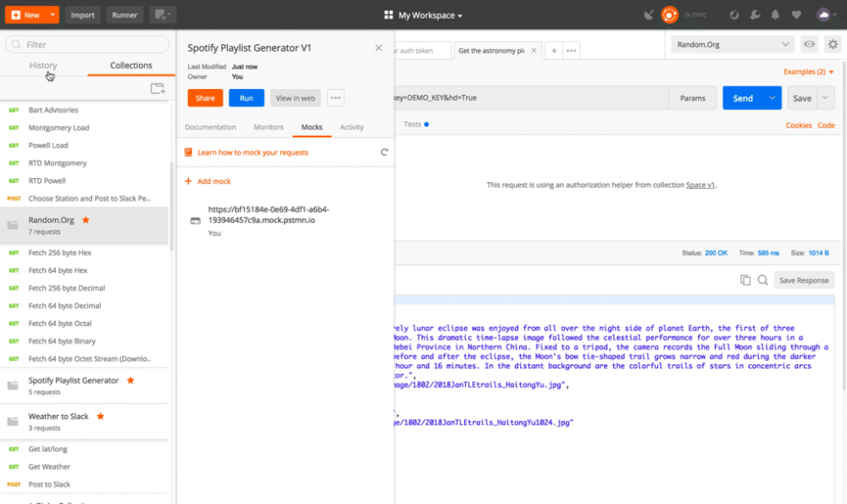Open the user avatar menu

point(827,15)
